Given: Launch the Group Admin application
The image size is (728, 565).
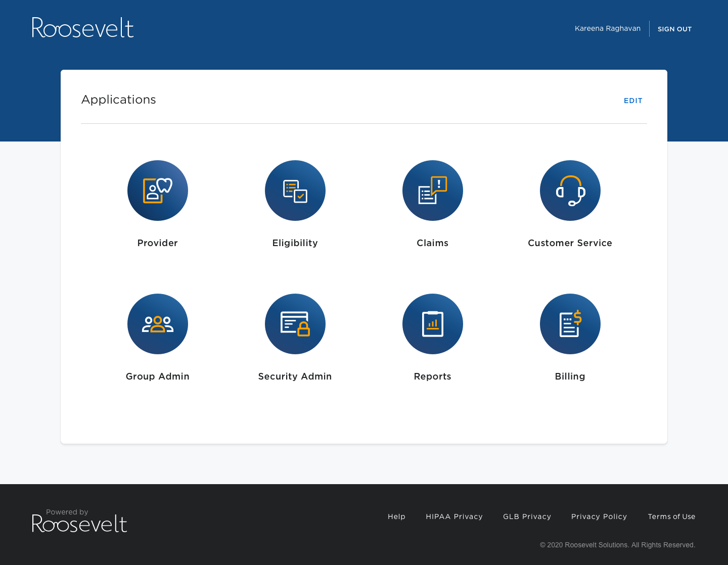Looking at the screenshot, I should point(157,324).
